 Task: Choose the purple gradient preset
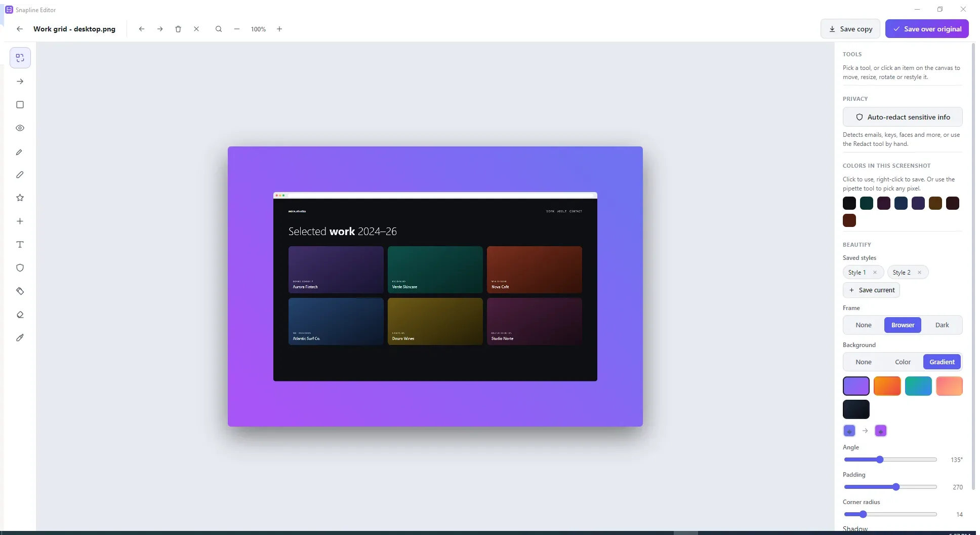point(856,386)
